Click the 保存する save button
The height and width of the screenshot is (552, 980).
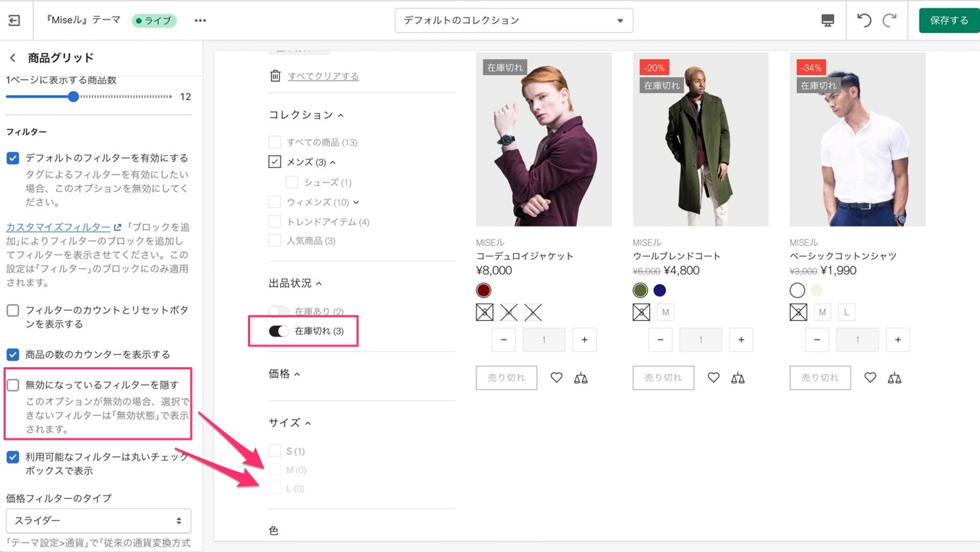(x=949, y=21)
